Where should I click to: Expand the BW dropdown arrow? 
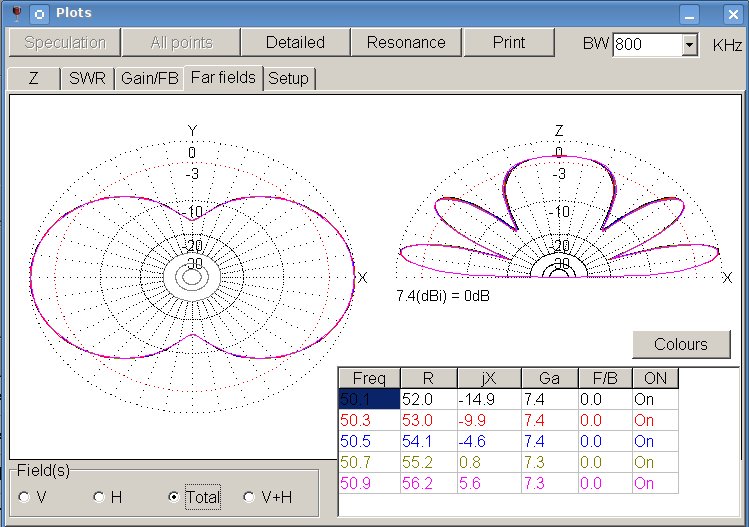tap(689, 44)
